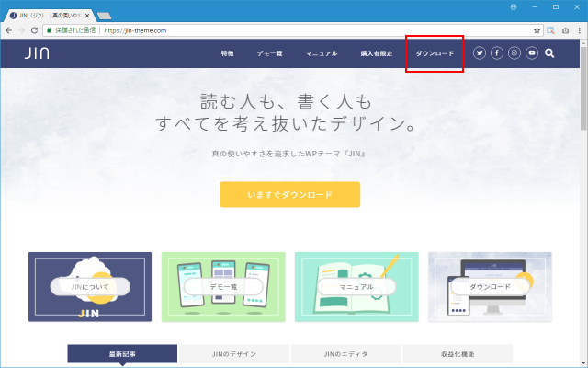Viewport: 588px width, 368px height.
Task: Open the Instagram social icon
Action: pos(514,53)
